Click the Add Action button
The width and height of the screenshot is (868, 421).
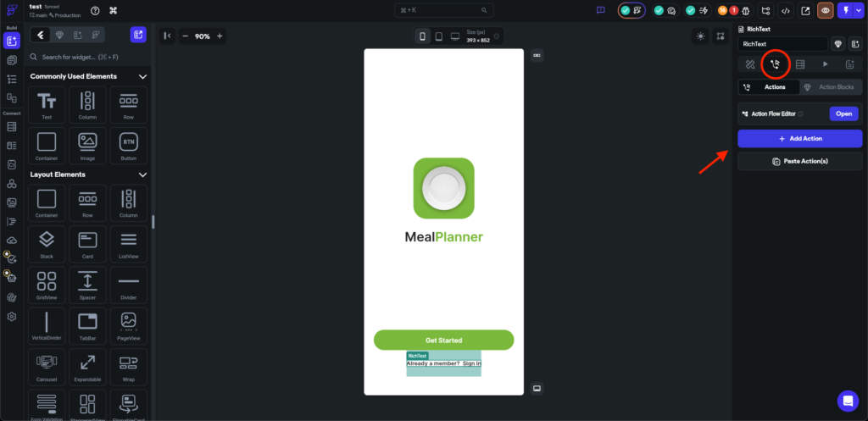[x=799, y=138]
